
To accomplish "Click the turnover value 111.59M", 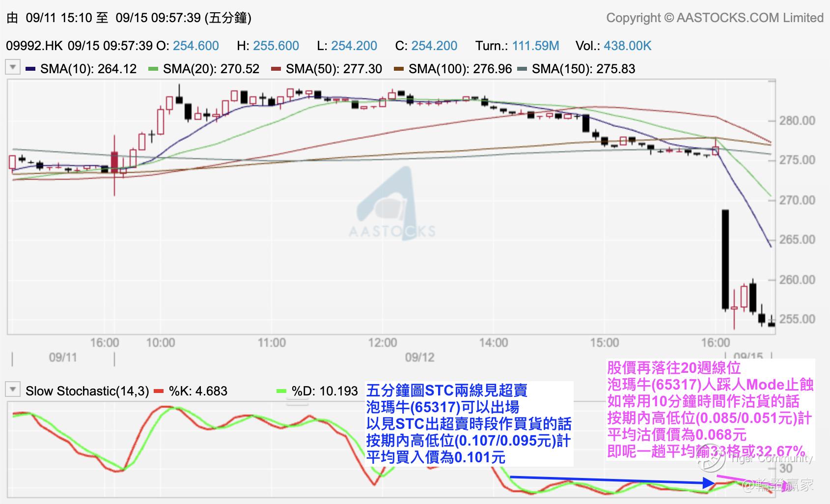I will tap(536, 46).
